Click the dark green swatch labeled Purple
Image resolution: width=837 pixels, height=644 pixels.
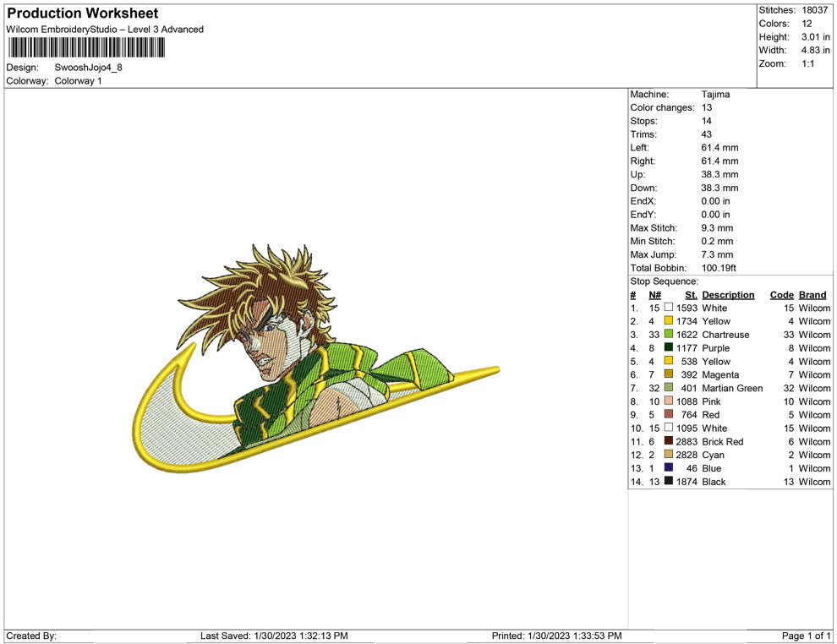click(x=668, y=347)
